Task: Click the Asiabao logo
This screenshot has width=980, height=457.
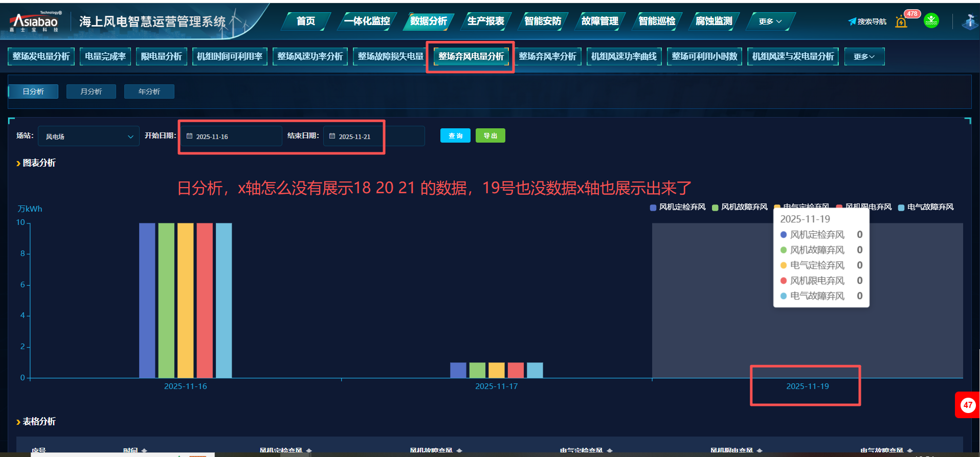Action: point(35,22)
